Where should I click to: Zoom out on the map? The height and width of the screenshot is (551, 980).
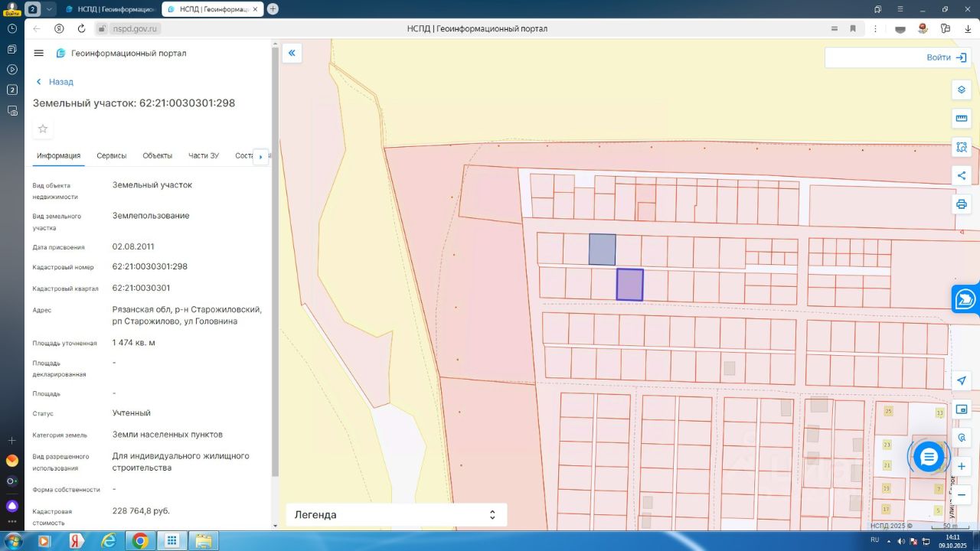point(962,494)
